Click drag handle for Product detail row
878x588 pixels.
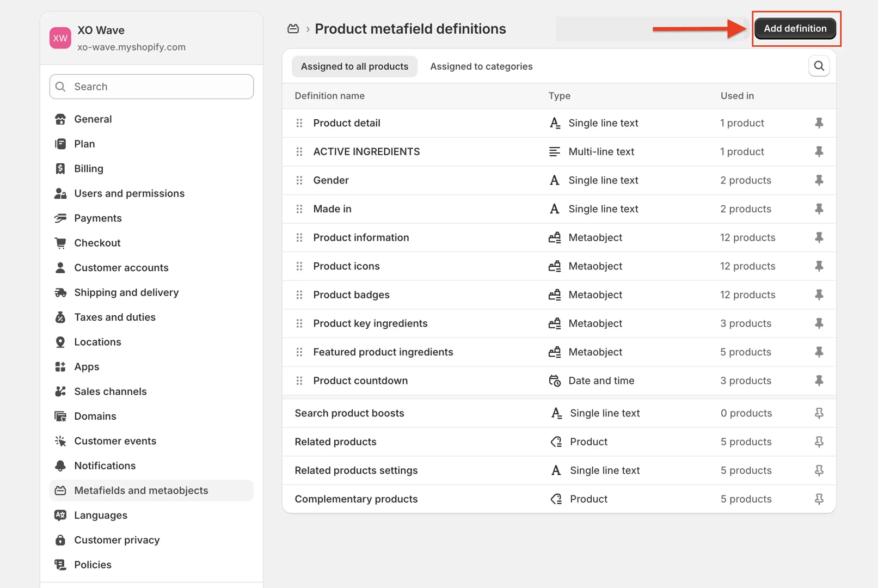(299, 123)
